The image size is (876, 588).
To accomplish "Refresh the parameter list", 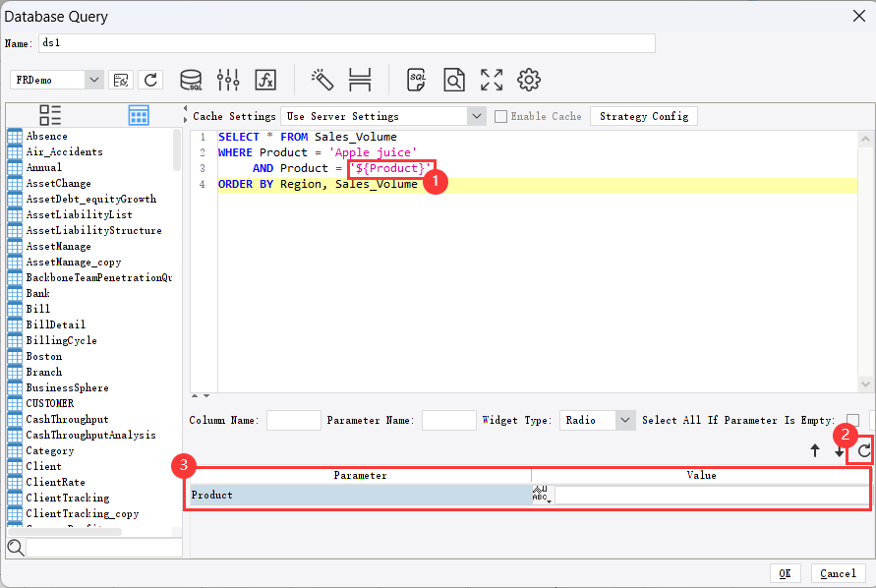I will (x=863, y=450).
